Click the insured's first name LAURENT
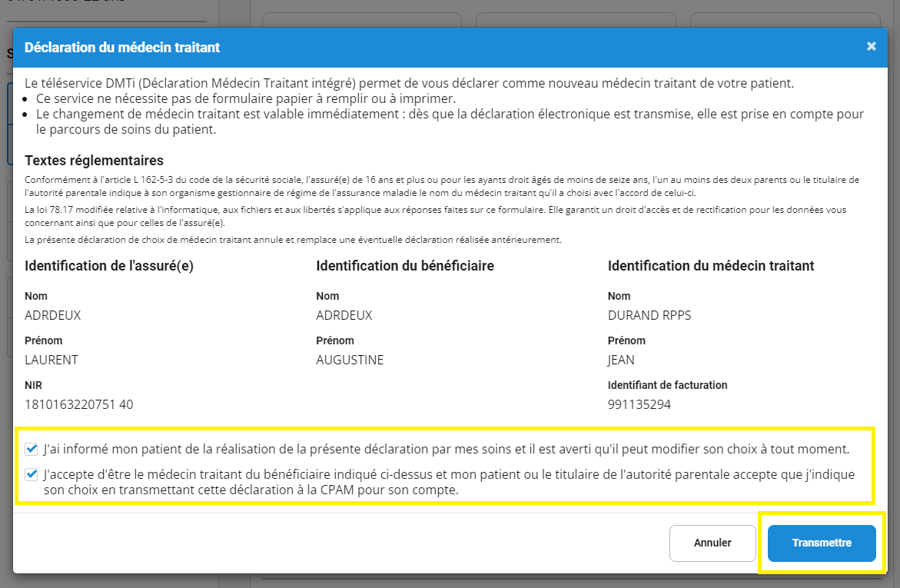This screenshot has width=900, height=588. (51, 360)
